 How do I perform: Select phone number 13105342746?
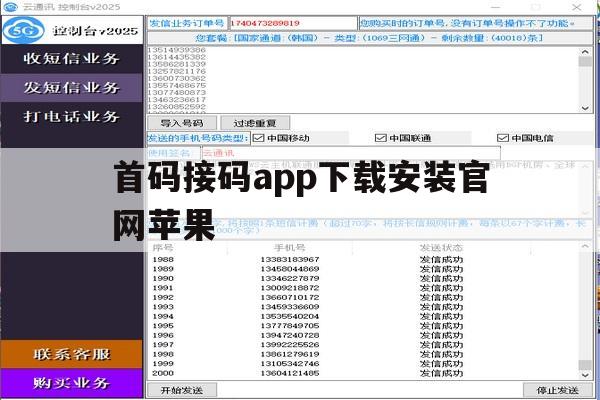[290, 364]
